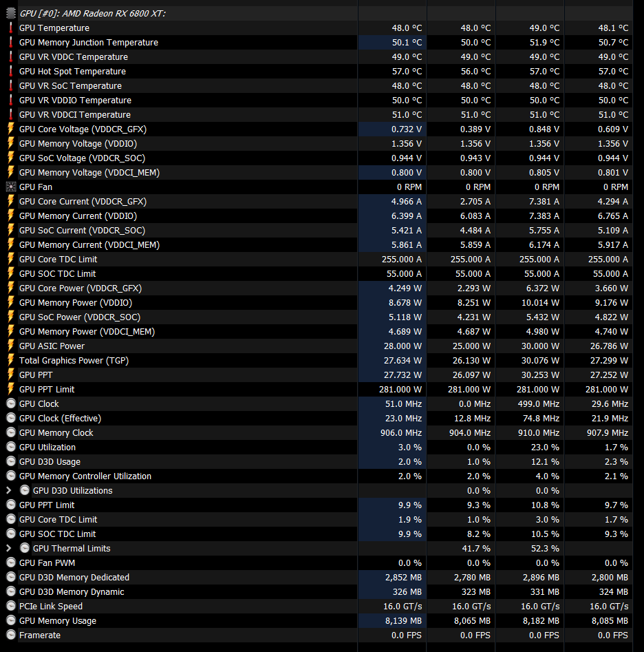Click thermometer icon beside GPU Memory Junction Temperature
644x652 pixels.
pyautogui.click(x=11, y=43)
